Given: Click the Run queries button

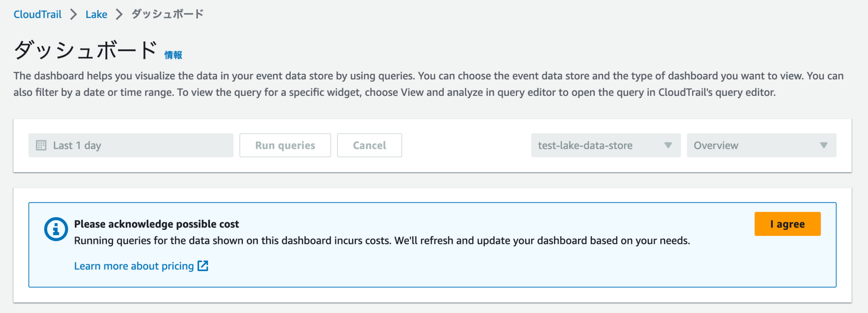Looking at the screenshot, I should tap(285, 145).
